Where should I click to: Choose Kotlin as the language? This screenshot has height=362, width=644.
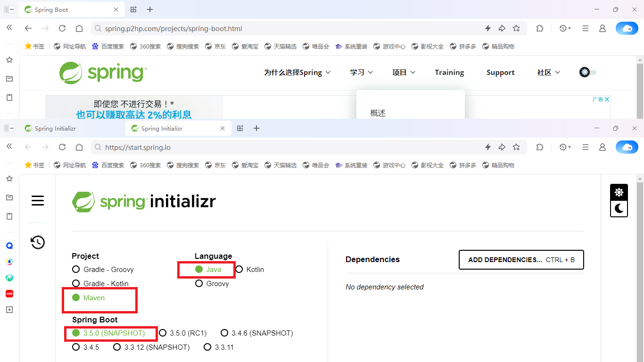tap(249, 270)
